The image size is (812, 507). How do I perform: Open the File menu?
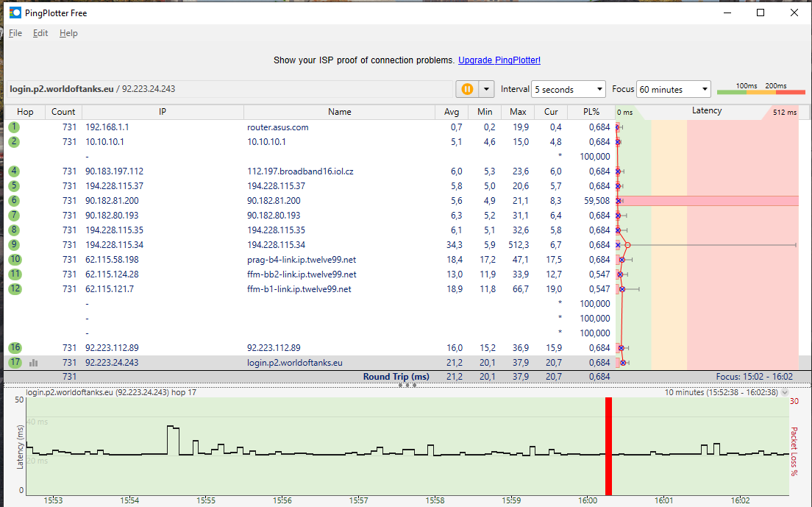(15, 33)
